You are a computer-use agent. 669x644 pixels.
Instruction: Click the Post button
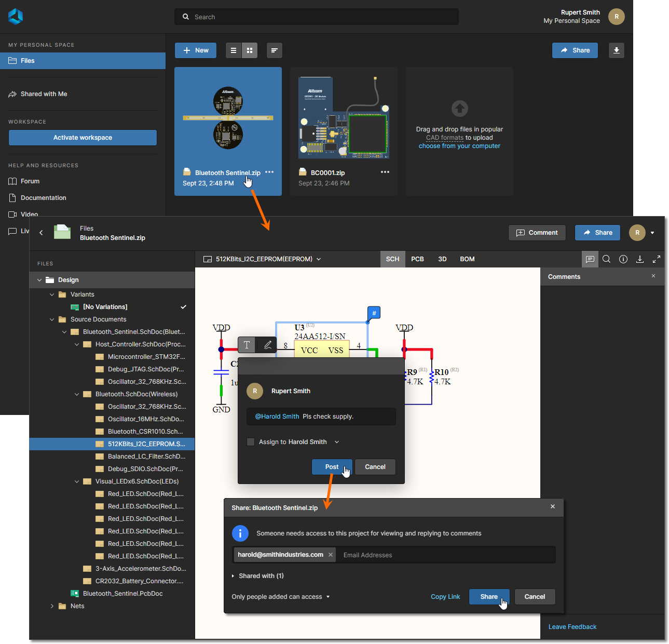332,467
